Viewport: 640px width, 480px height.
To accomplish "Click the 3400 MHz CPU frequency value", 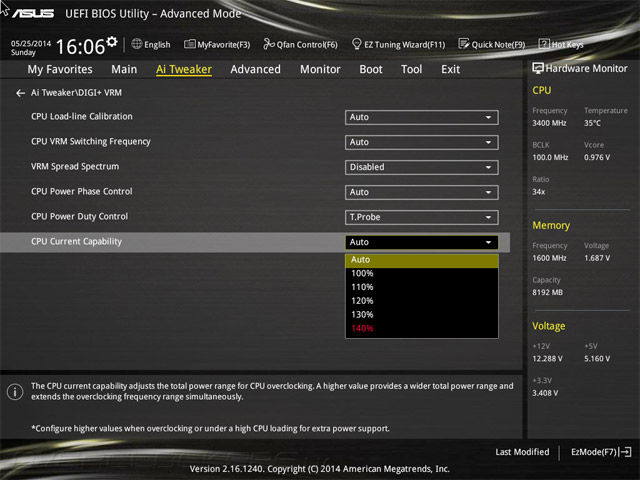I will point(549,123).
